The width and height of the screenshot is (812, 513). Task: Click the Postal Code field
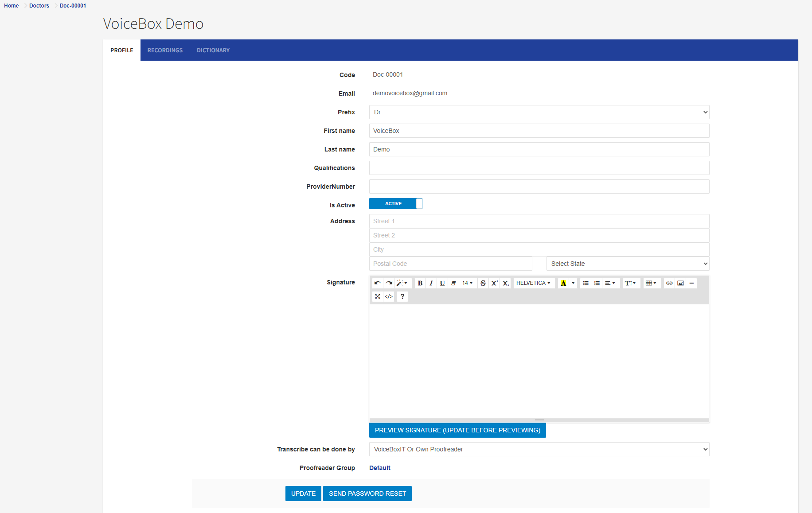(x=450, y=264)
